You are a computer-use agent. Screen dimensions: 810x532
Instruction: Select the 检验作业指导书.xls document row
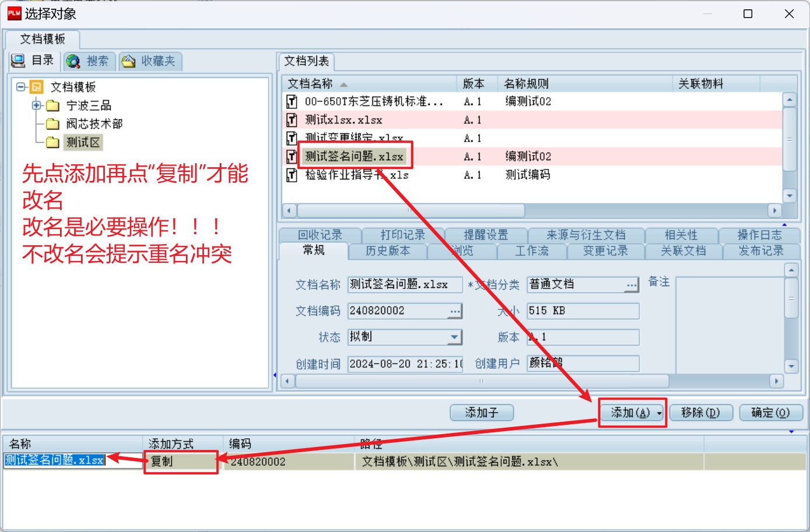tap(531, 175)
